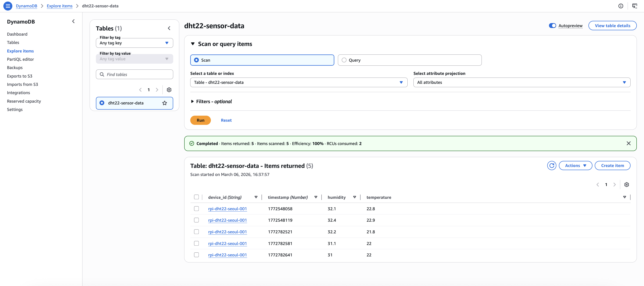
Task: Open attribute projection All attributes dropdown
Action: [521, 82]
